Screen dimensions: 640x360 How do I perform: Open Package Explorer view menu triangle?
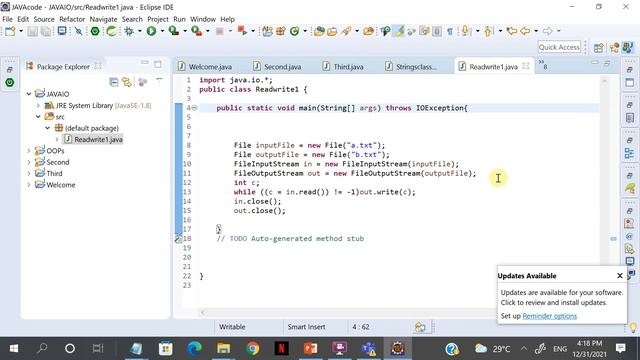point(159,80)
